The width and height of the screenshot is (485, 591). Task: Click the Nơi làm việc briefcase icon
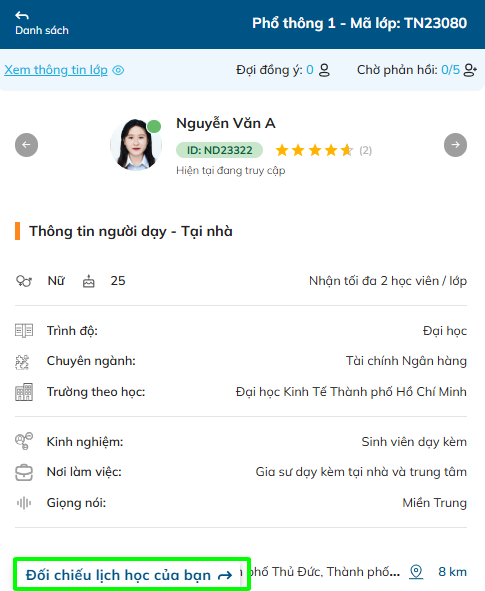(x=24, y=473)
